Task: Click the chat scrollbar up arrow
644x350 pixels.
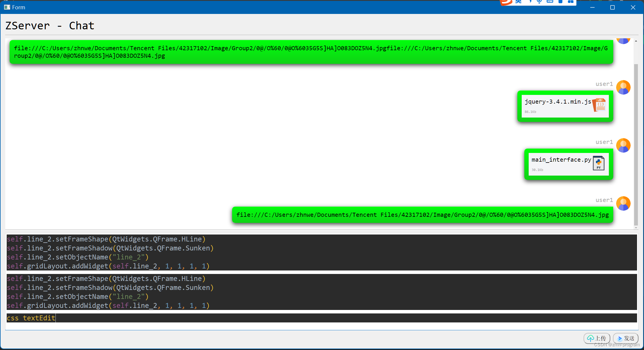Action: 636,41
